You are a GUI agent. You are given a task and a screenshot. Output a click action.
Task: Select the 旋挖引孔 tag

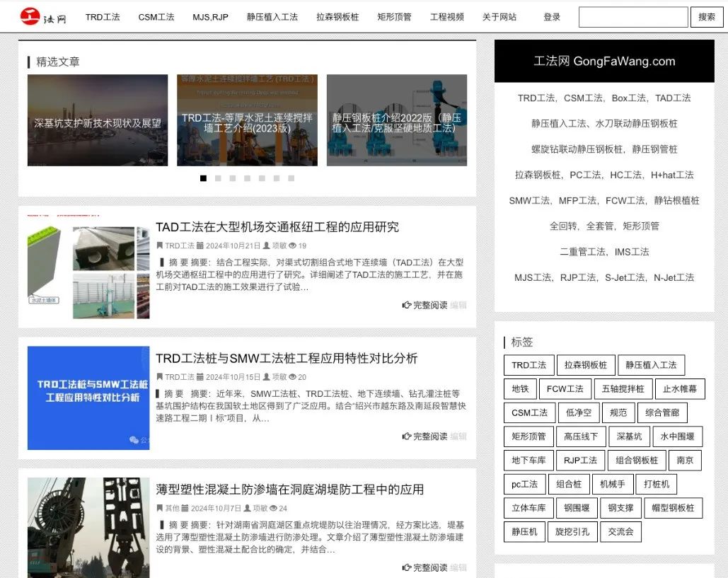point(572,532)
